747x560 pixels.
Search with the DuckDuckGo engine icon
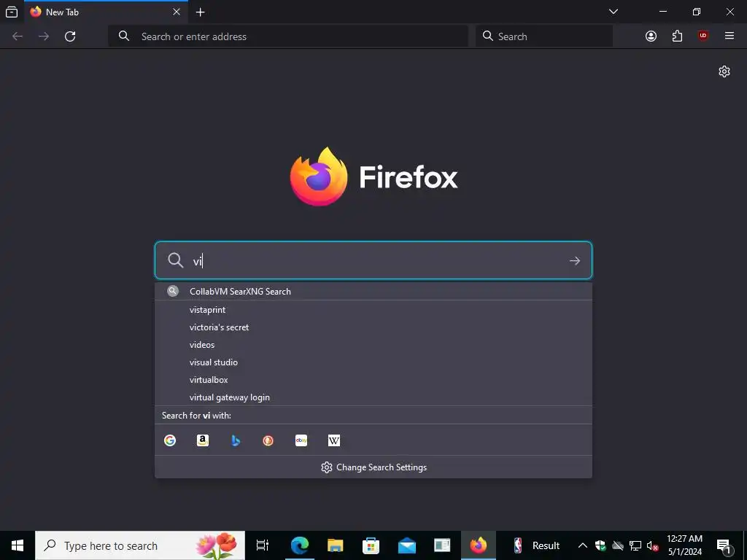tap(268, 440)
